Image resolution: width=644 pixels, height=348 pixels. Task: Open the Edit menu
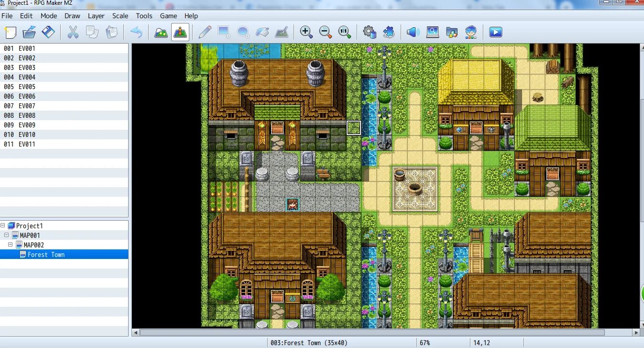point(26,16)
